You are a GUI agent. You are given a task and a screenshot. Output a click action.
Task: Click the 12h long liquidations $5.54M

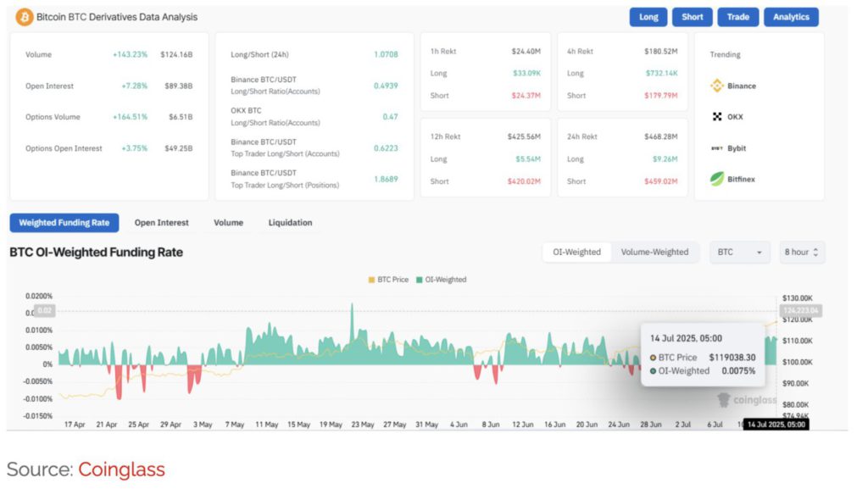(x=528, y=158)
